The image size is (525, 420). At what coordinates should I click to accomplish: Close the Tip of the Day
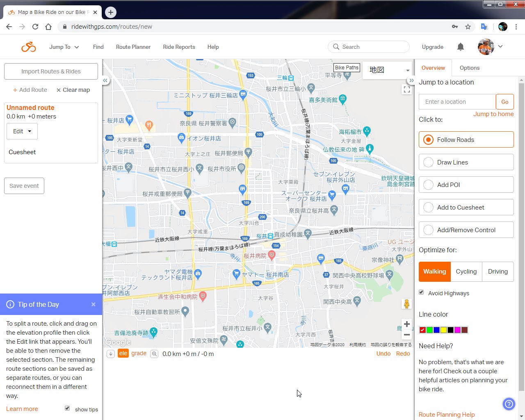(x=94, y=304)
